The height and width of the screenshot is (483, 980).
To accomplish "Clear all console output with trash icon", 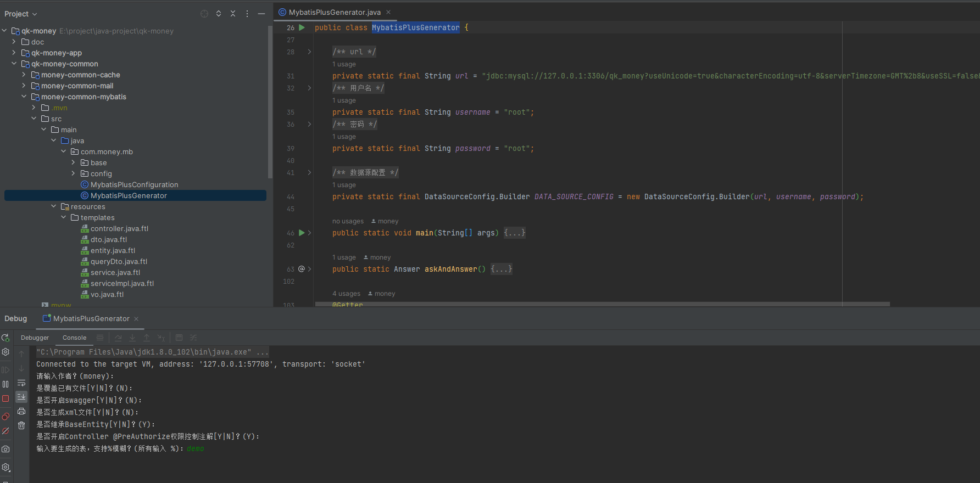I will coord(21,425).
